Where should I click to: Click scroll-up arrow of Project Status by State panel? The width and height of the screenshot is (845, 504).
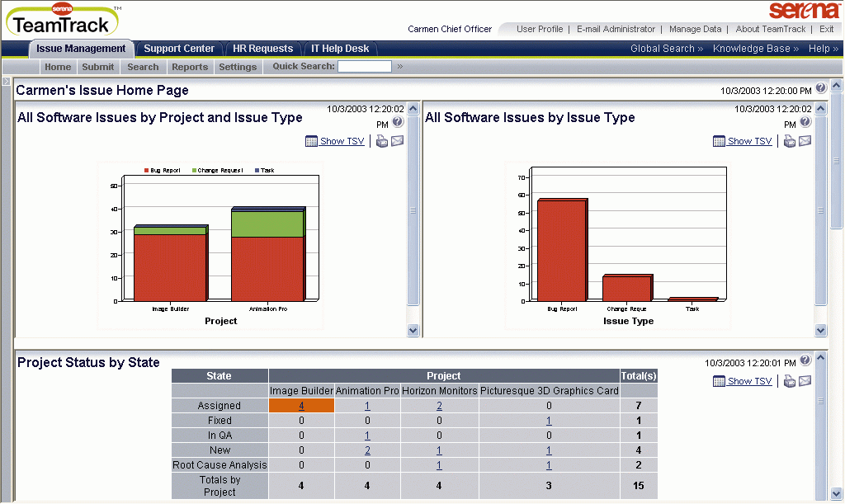(821, 357)
